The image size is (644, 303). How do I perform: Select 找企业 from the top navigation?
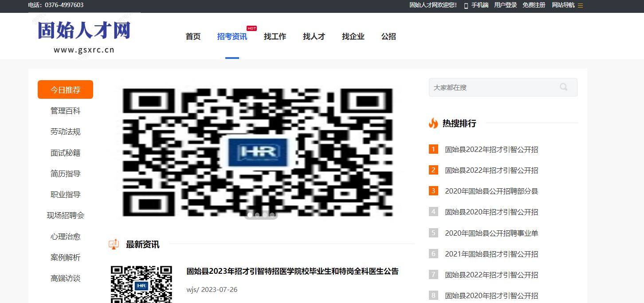point(353,37)
